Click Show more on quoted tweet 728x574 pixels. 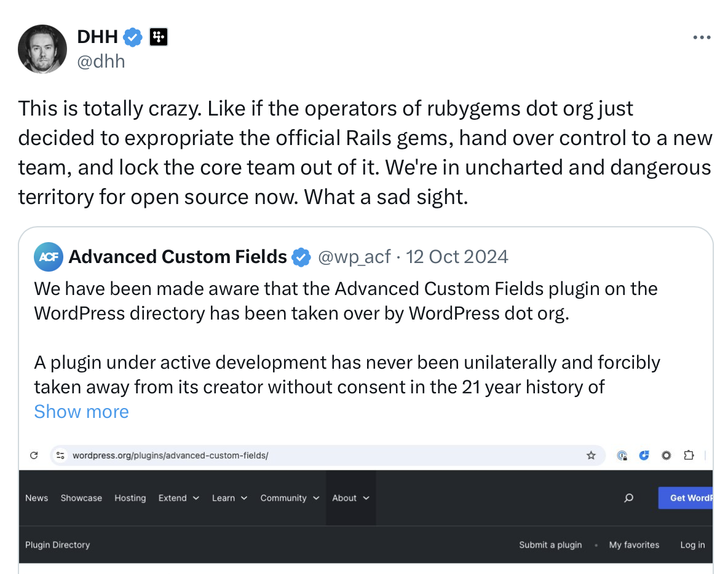click(81, 412)
